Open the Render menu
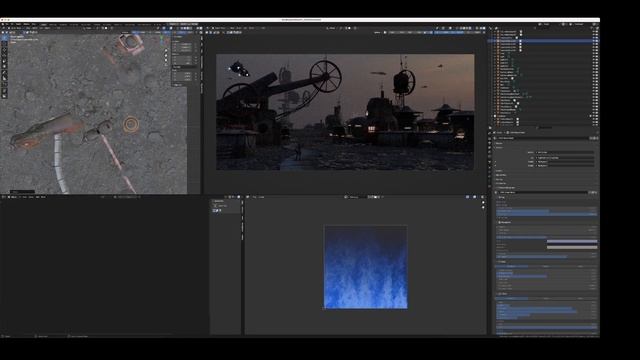 coord(19,24)
